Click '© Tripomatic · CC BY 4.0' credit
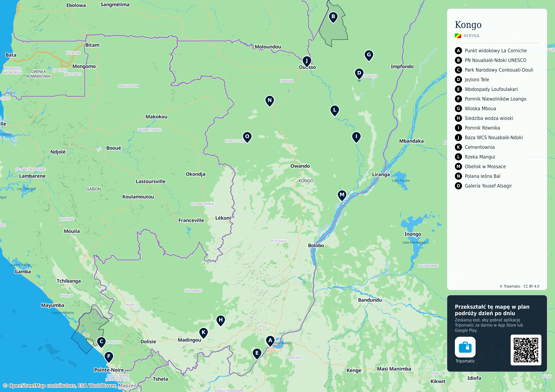The height and width of the screenshot is (392, 555). (x=519, y=286)
